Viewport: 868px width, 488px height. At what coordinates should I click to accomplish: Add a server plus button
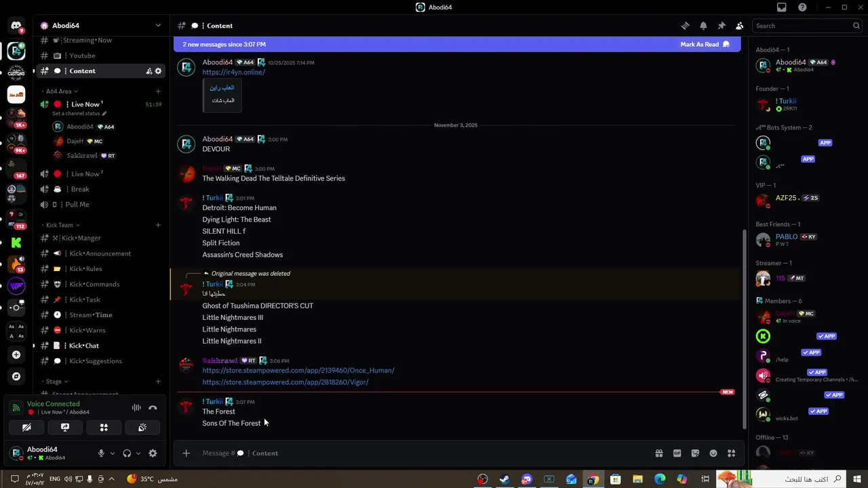16,354
